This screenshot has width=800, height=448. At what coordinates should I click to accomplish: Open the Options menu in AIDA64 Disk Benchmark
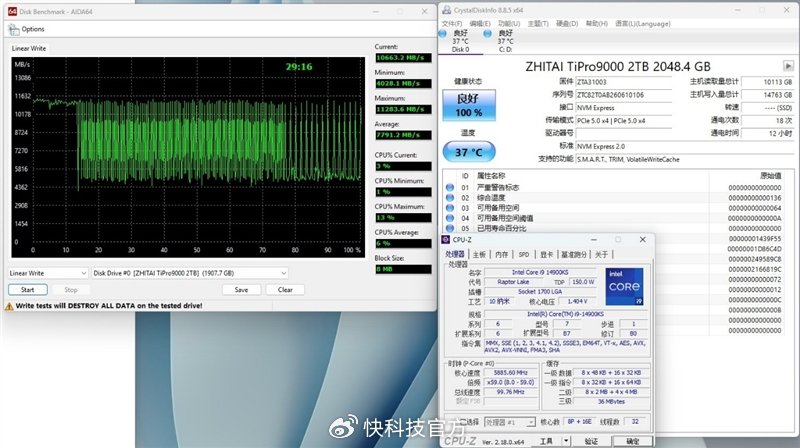pyautogui.click(x=33, y=29)
